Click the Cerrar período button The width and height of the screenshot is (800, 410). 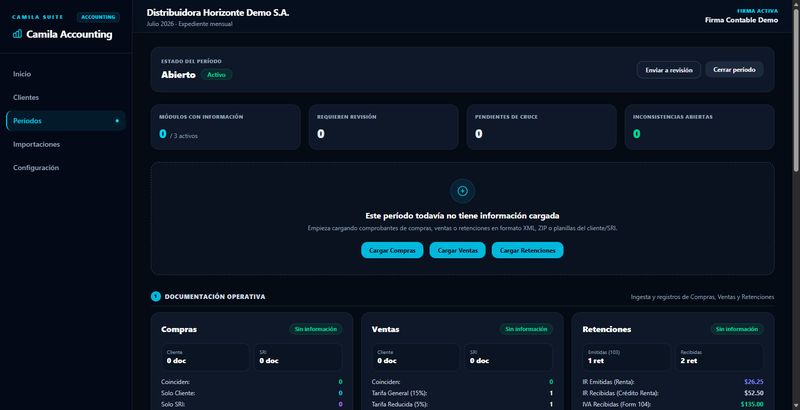(x=734, y=70)
